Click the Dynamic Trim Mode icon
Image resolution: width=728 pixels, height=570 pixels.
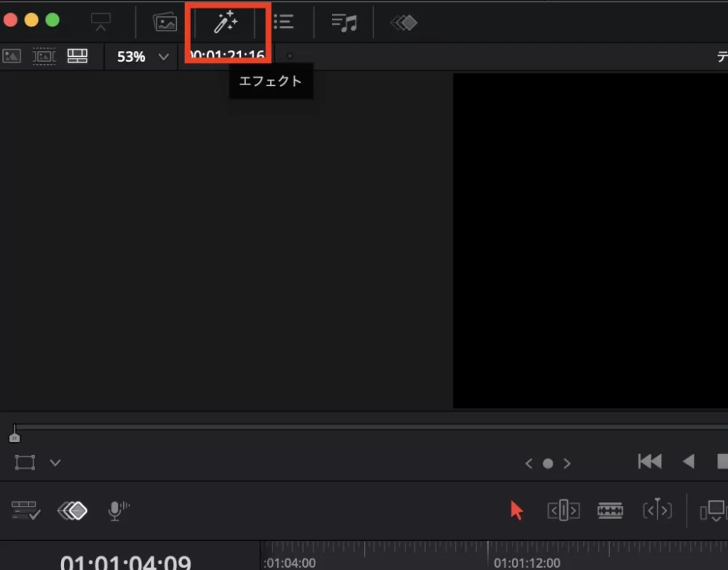657,510
